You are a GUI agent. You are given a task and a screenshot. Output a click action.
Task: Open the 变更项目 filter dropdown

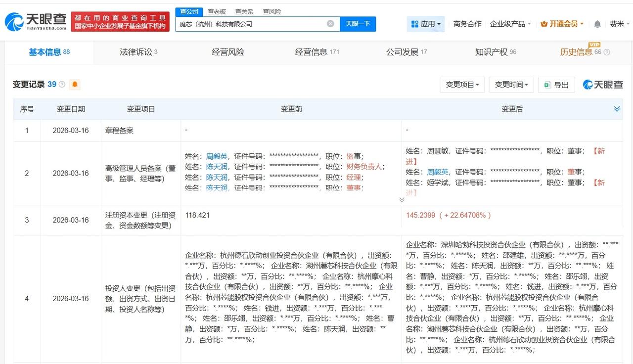462,85
